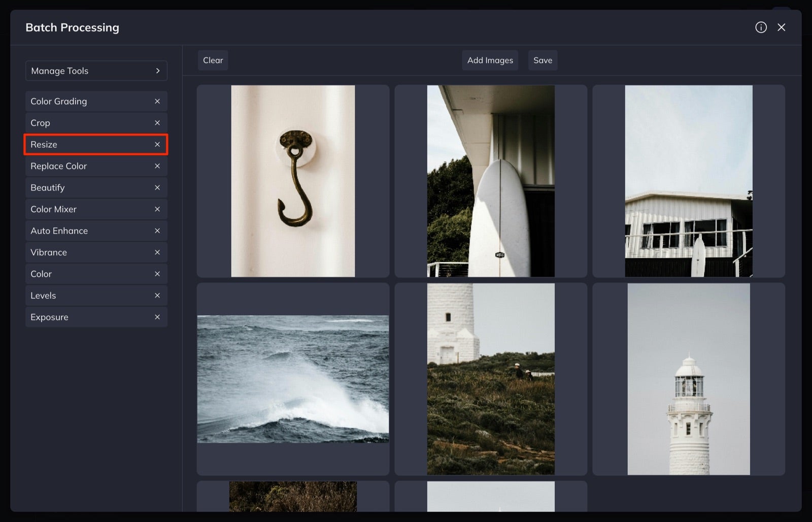
Task: Clear all images from the batch
Action: click(x=213, y=60)
